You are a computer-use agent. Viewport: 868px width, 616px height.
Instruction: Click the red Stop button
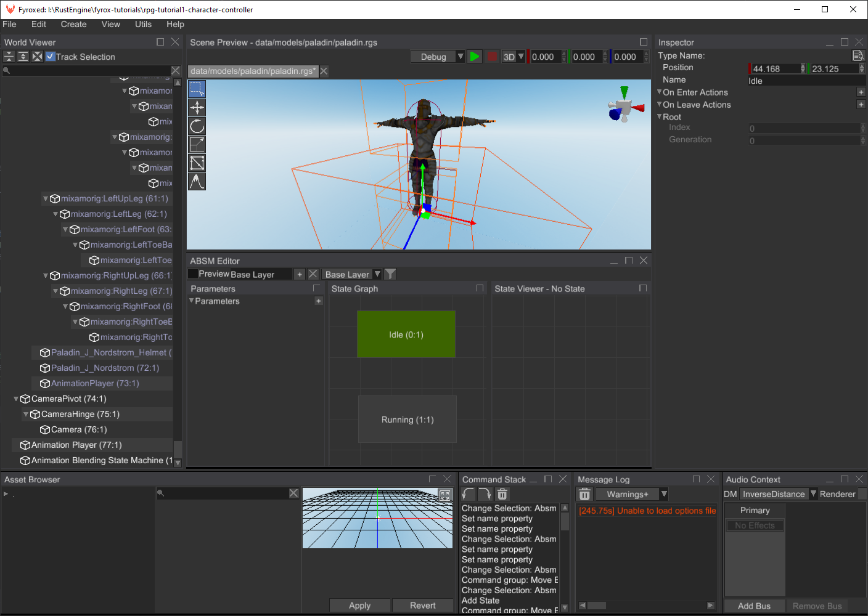[x=492, y=57]
